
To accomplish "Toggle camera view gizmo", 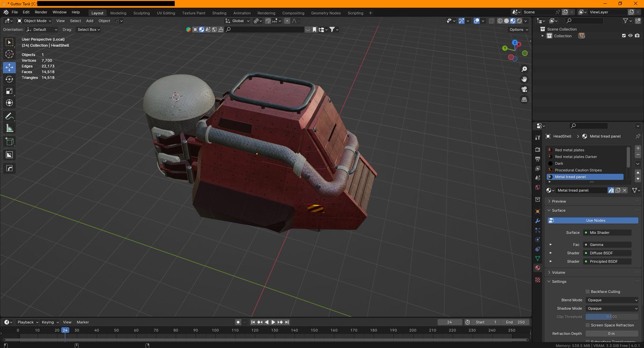I will (524, 89).
